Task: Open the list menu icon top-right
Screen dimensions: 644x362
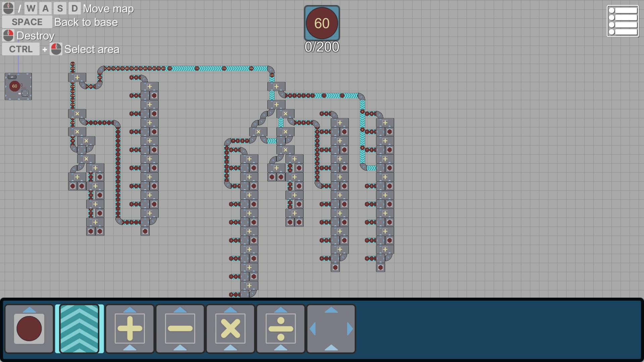Action: (x=623, y=21)
